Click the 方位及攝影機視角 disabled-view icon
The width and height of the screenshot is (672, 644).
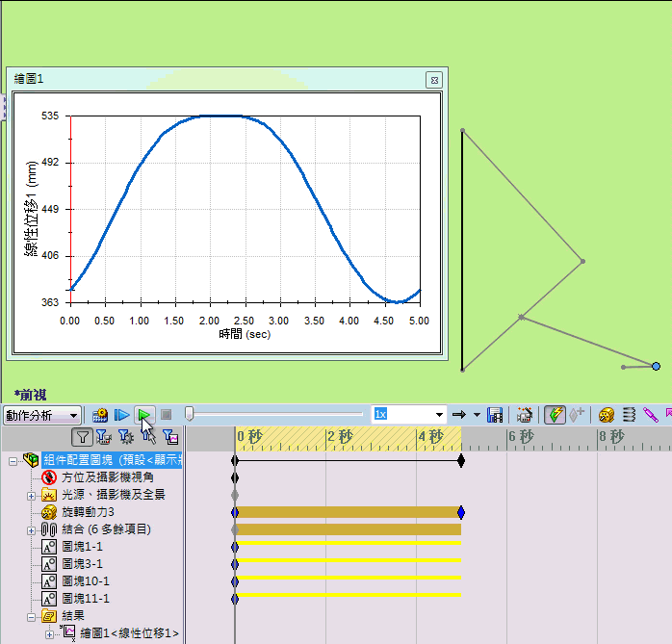(49, 477)
